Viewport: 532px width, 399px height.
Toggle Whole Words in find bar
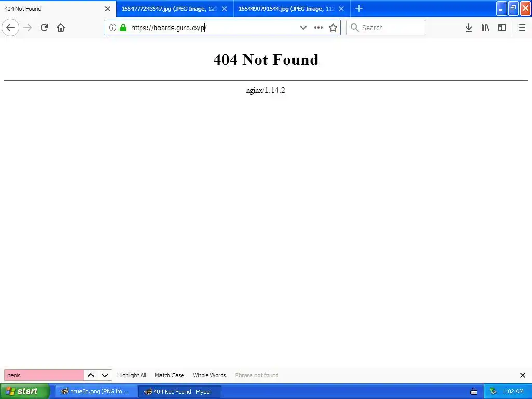pyautogui.click(x=209, y=375)
